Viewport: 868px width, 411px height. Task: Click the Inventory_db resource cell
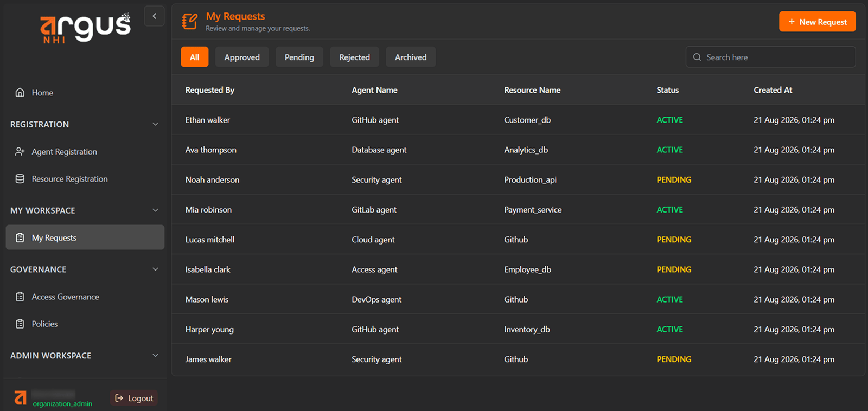527,329
